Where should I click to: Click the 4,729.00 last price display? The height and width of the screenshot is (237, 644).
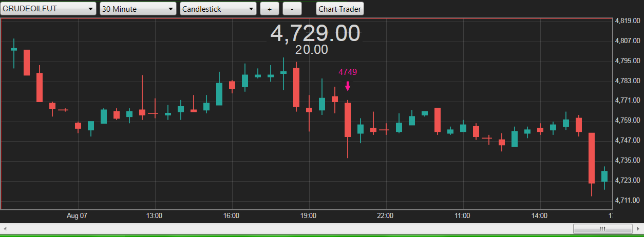(x=315, y=33)
